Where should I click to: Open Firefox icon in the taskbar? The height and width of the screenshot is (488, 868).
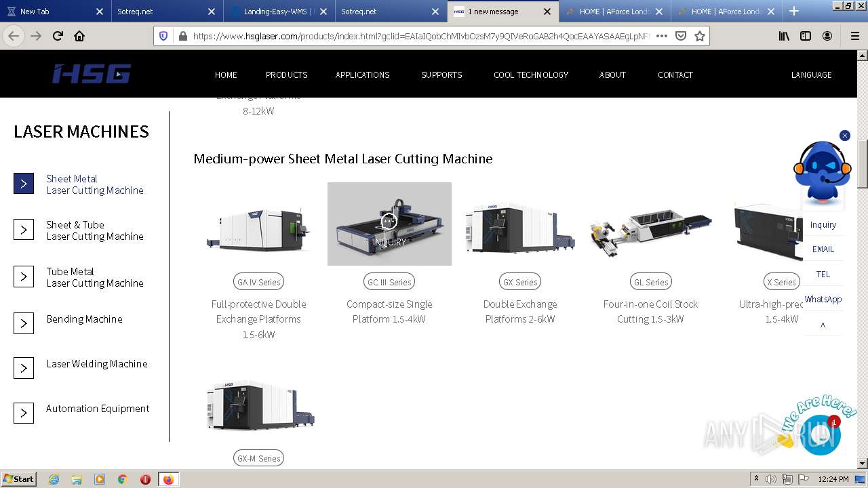click(168, 479)
